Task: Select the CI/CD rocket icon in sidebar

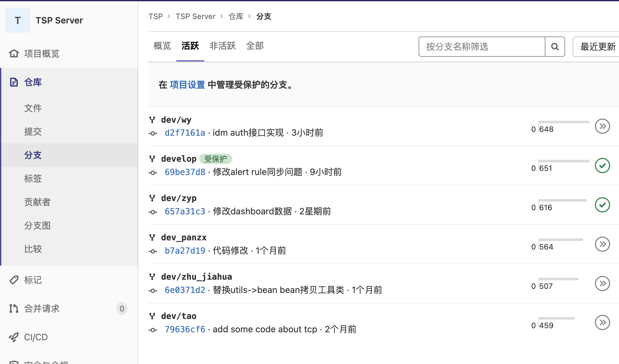Action: 14,337
